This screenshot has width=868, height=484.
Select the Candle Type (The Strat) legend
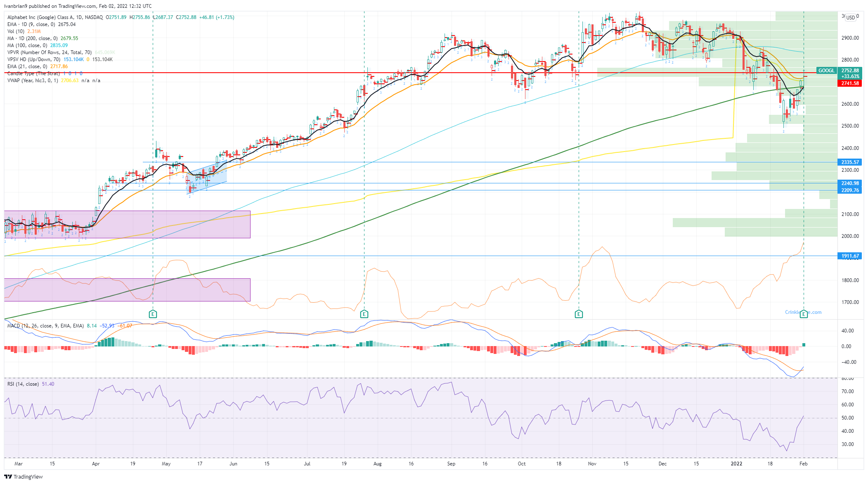click(45, 74)
